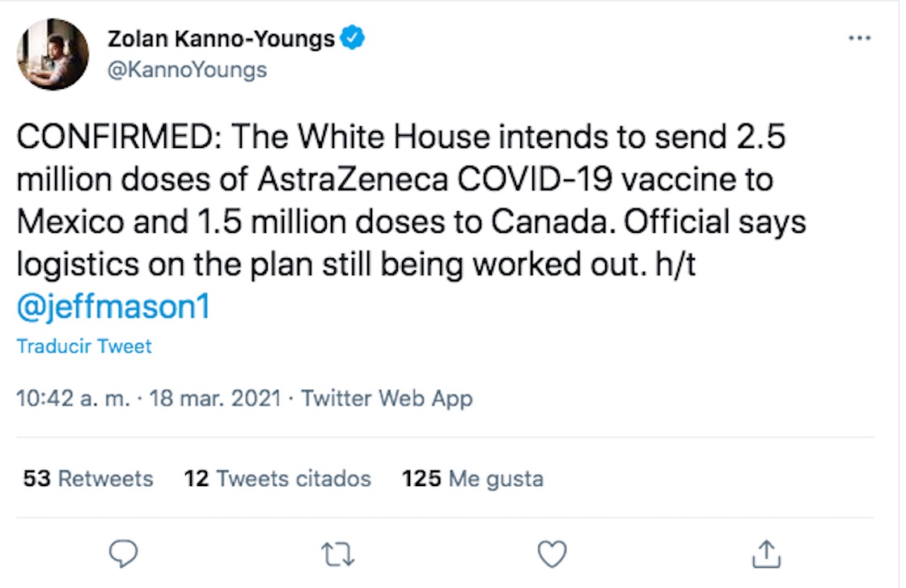This screenshot has width=906, height=588.
Task: View the 53 Retweets list
Action: pos(88,479)
